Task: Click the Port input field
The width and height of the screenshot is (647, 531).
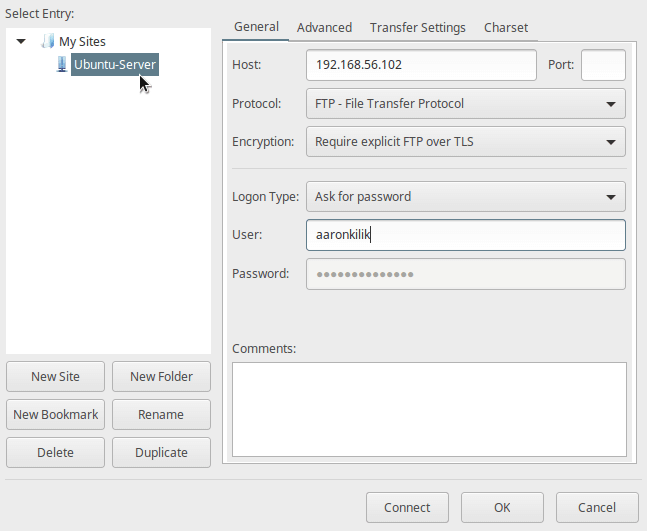Action: tap(603, 65)
